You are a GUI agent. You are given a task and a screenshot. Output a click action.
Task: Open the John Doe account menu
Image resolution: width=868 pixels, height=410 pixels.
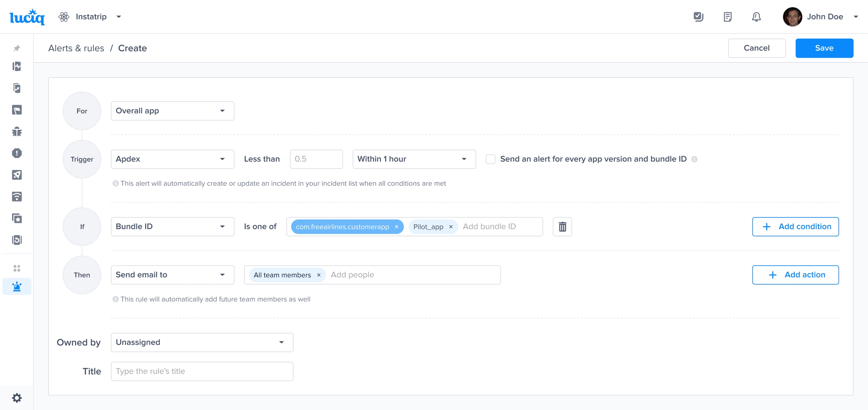click(824, 17)
